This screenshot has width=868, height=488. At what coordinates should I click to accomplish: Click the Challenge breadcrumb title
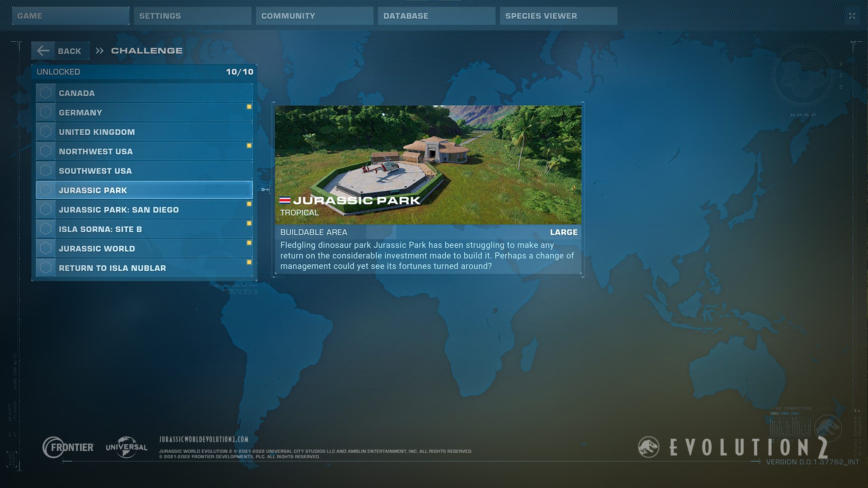(x=147, y=51)
